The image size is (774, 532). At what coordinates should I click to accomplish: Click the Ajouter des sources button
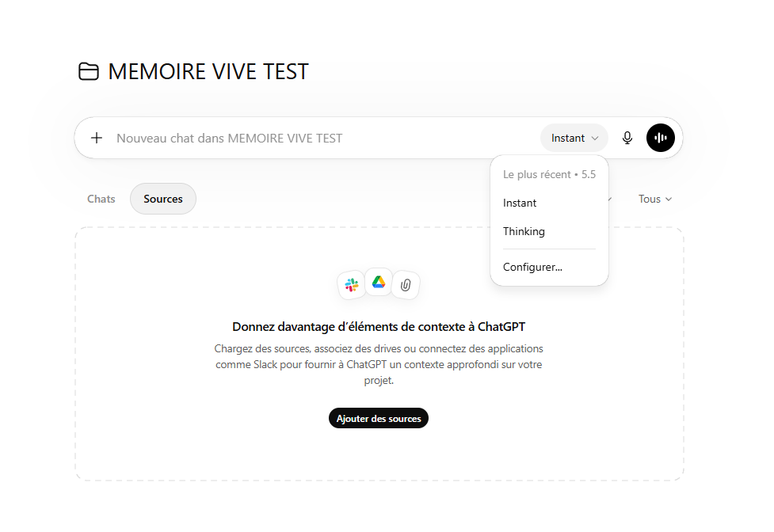click(379, 419)
